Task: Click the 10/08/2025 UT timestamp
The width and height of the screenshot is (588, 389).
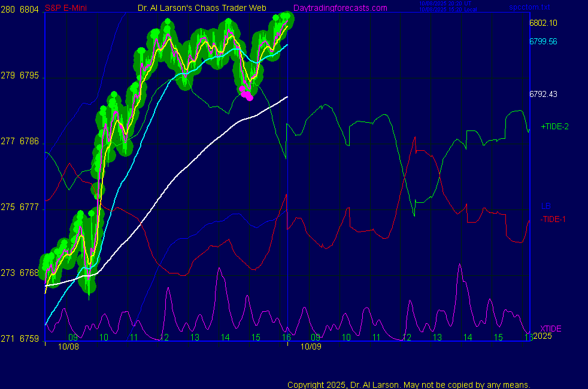Action: [x=445, y=4]
